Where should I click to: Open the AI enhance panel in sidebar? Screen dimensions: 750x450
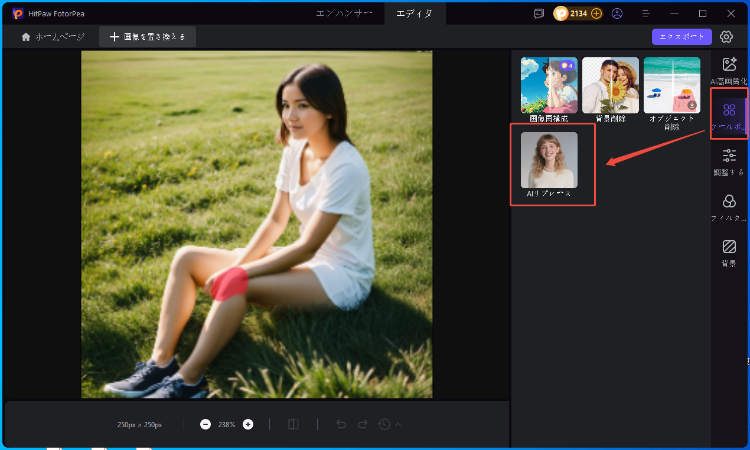click(729, 68)
